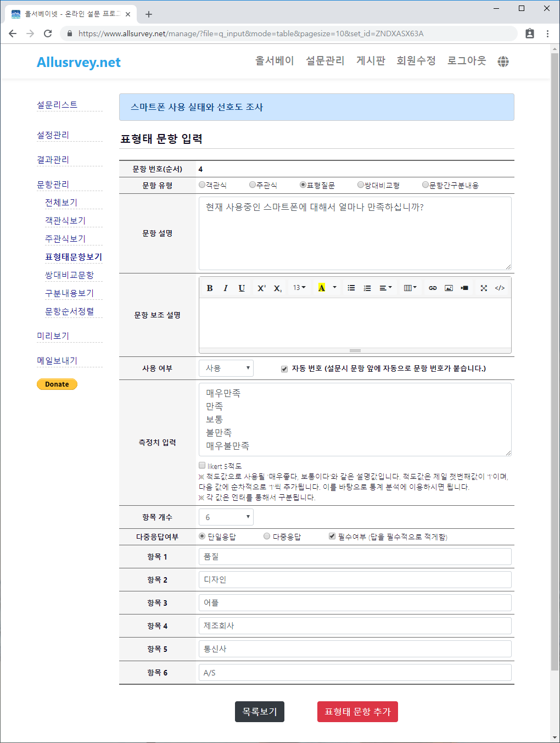This screenshot has height=743, width=560.
Task: Open the code view of the editor
Action: click(x=500, y=288)
